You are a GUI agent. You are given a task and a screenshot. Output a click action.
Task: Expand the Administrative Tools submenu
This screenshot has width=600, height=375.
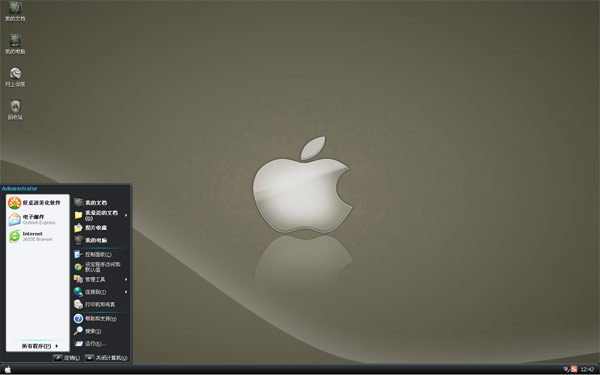click(x=101, y=279)
